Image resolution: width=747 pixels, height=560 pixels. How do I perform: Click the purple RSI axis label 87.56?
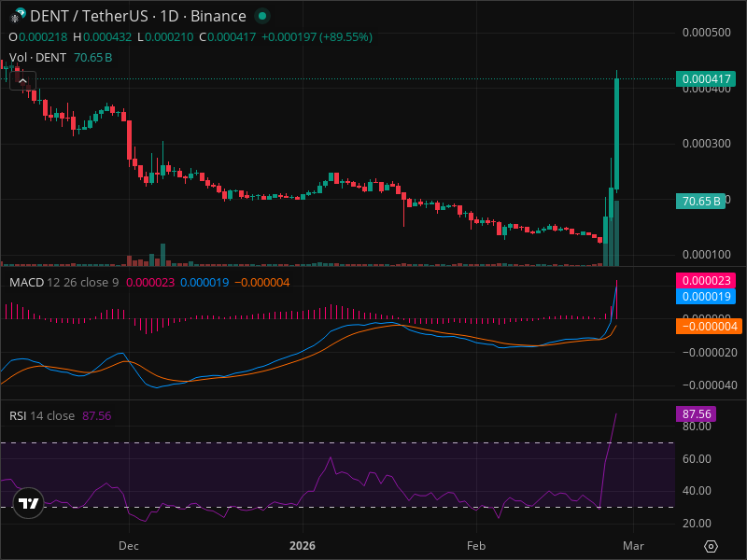point(696,413)
